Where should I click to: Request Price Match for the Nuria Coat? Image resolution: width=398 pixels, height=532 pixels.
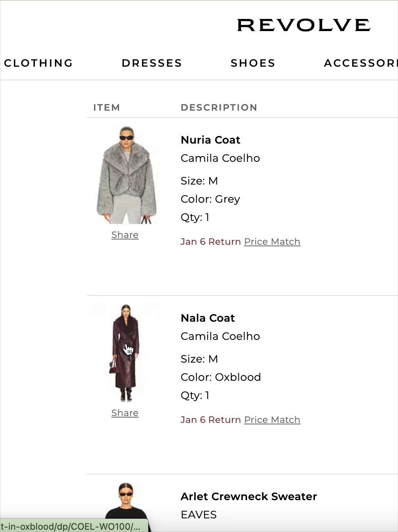click(272, 242)
